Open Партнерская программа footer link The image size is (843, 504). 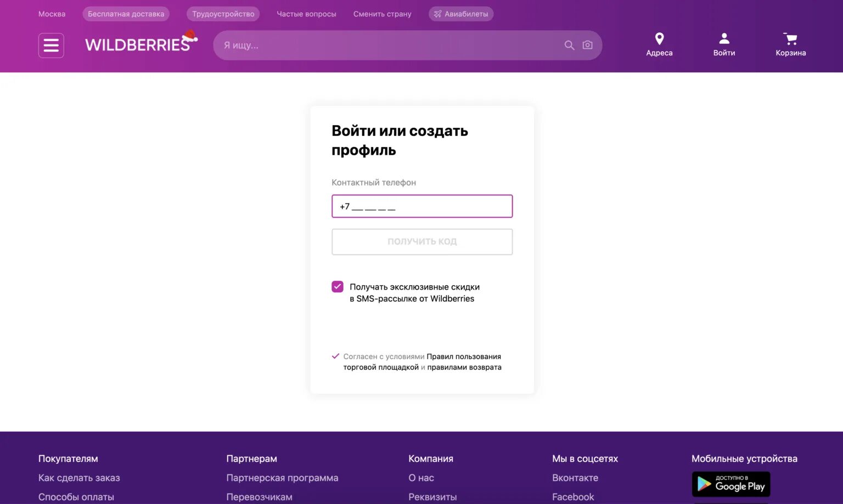tap(282, 478)
